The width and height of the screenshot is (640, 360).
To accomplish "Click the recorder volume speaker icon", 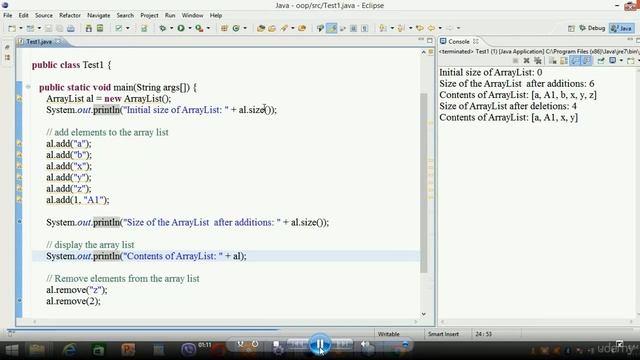I will pyautogui.click(x=365, y=344).
